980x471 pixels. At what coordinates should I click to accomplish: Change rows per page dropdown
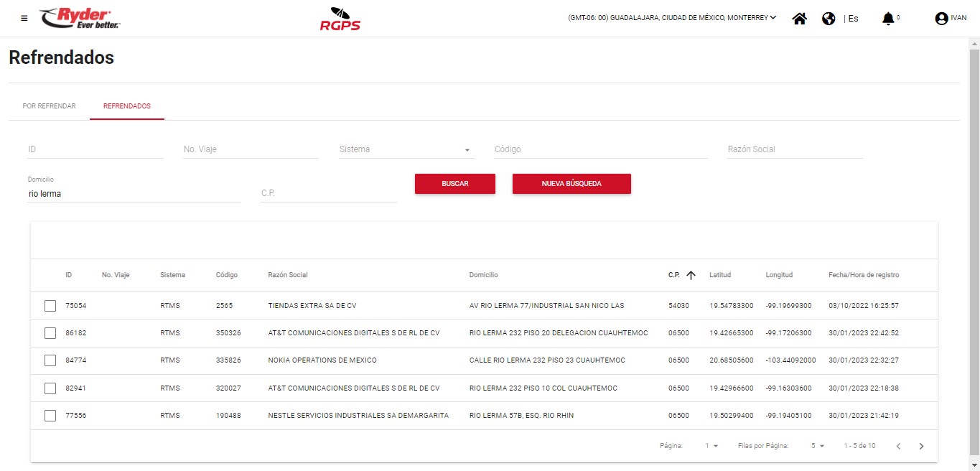(x=818, y=446)
